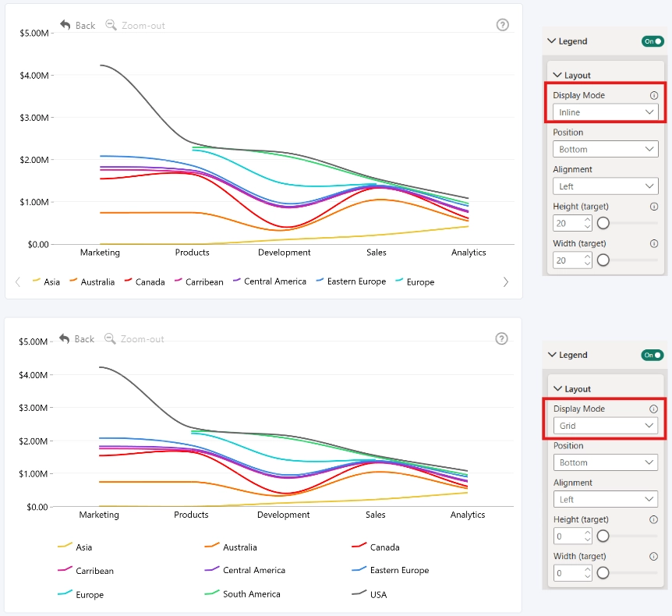The image size is (672, 616).
Task: Click Height (target) slider handle in Grid panel
Action: [603, 536]
